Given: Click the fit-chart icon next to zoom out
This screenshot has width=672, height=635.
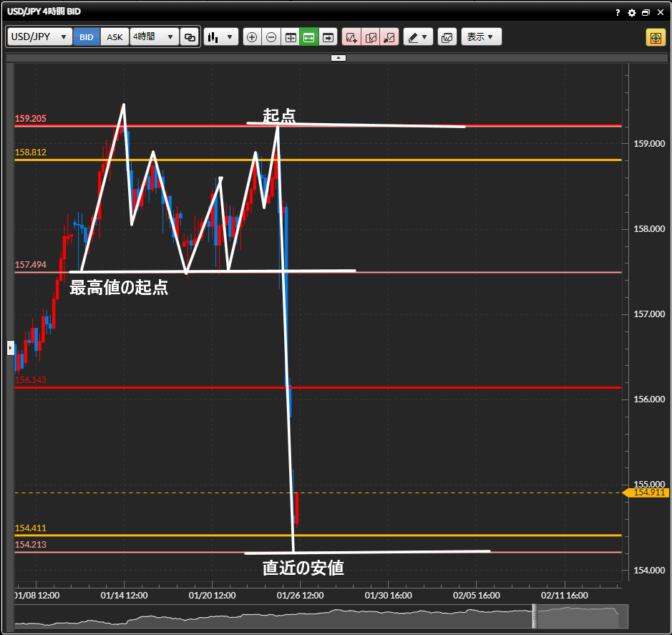Looking at the screenshot, I should click(x=291, y=37).
